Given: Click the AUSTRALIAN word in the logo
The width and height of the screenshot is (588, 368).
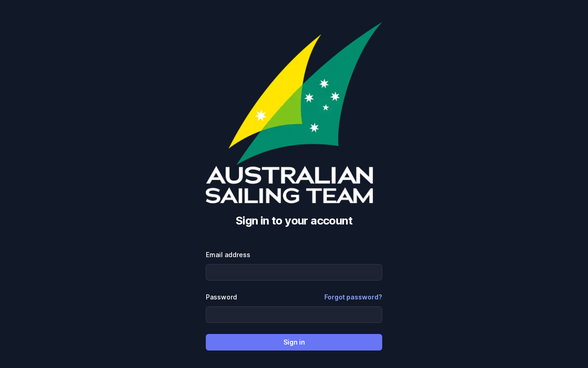Looking at the screenshot, I should pos(289,175).
